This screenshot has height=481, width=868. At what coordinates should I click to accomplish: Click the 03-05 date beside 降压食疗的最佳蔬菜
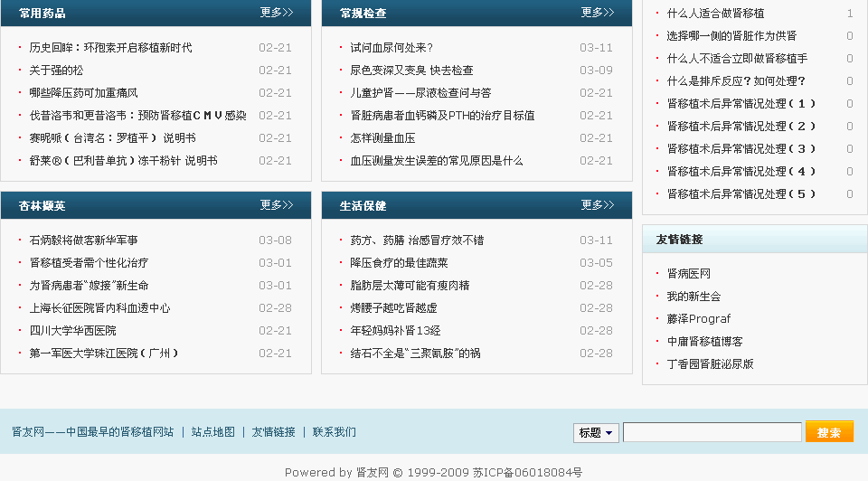pyautogui.click(x=596, y=263)
